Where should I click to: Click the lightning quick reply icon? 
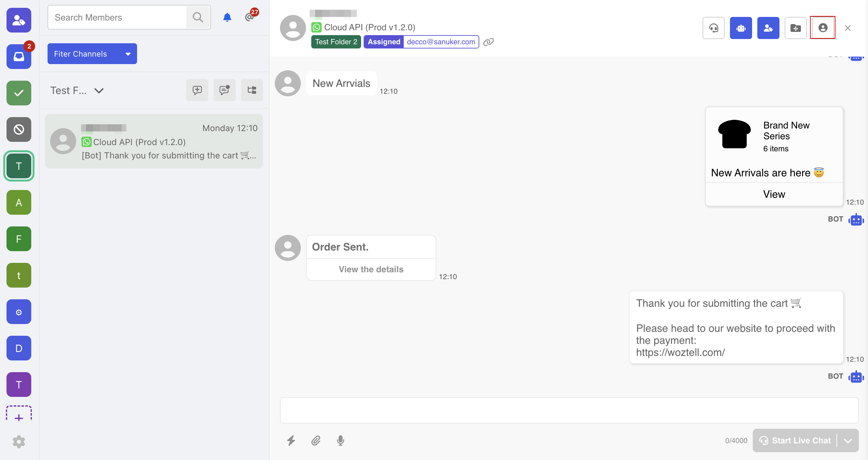click(x=291, y=440)
